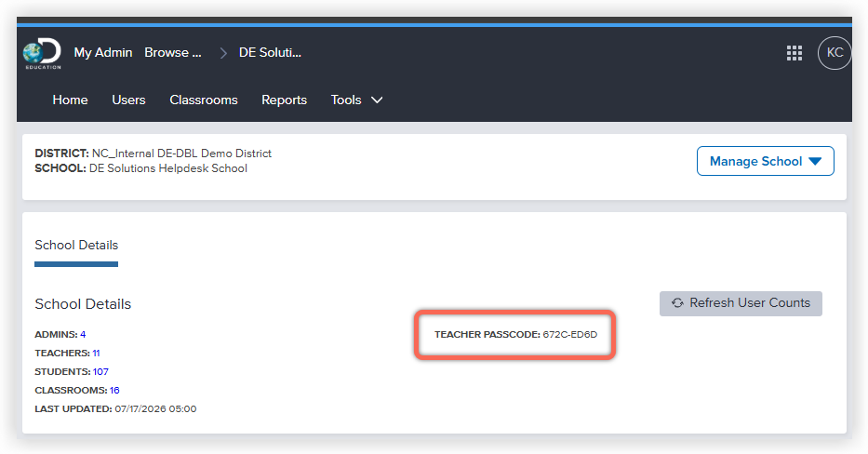Open the Users menu item
868x454 pixels.
[x=128, y=100]
